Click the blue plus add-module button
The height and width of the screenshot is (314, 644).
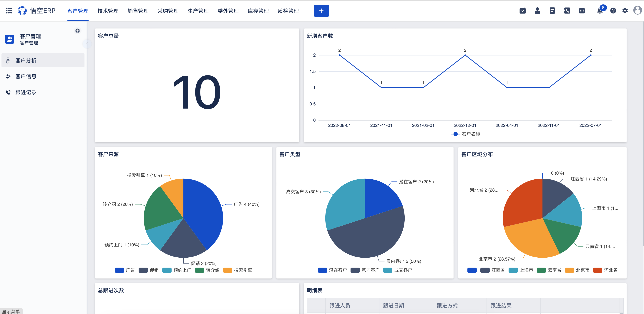coord(321,11)
